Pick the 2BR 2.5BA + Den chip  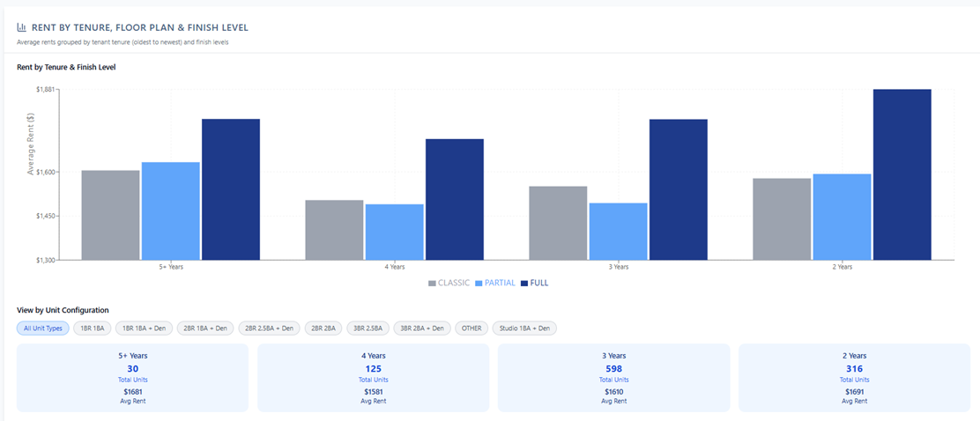[x=269, y=329]
